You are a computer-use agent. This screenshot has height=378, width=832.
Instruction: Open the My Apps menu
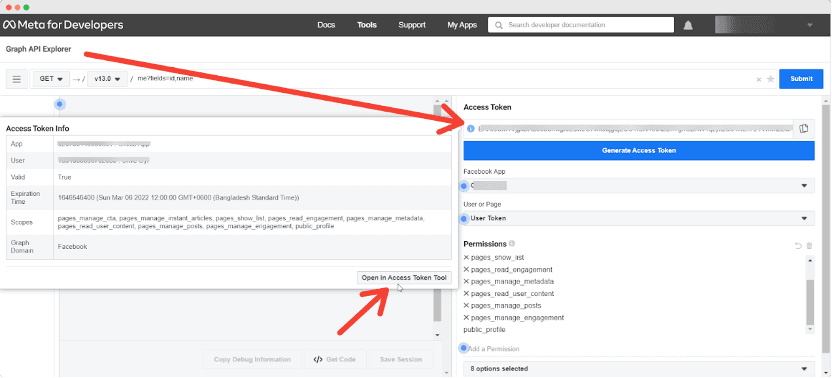pyautogui.click(x=462, y=25)
